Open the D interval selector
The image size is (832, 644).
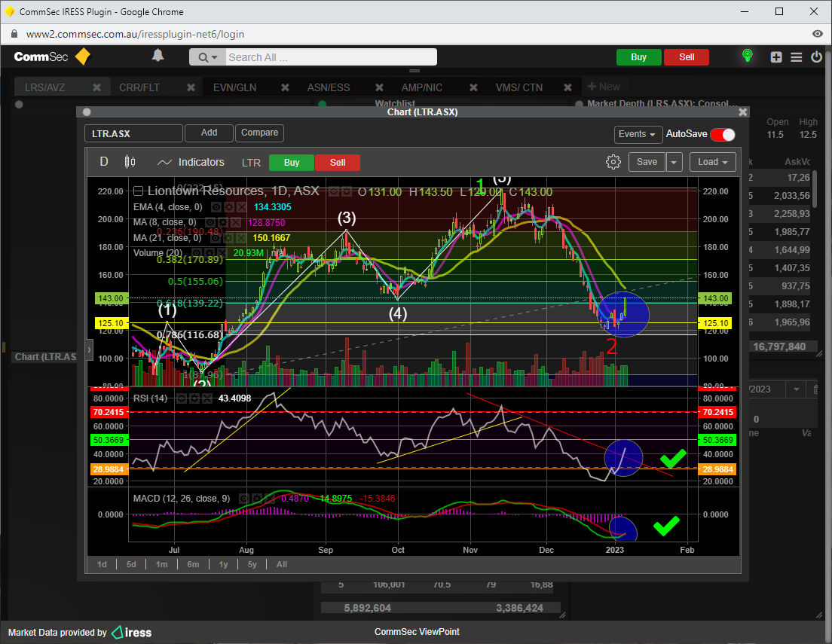pyautogui.click(x=104, y=162)
